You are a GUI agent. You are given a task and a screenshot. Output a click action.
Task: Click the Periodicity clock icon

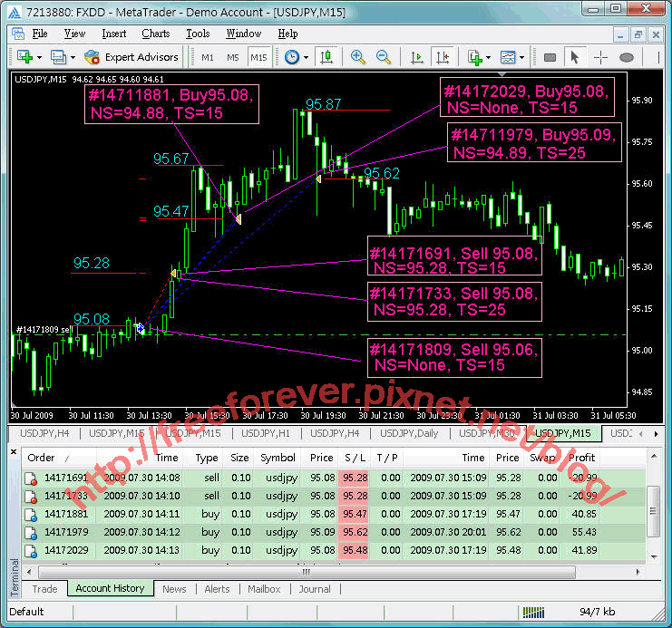[292, 57]
